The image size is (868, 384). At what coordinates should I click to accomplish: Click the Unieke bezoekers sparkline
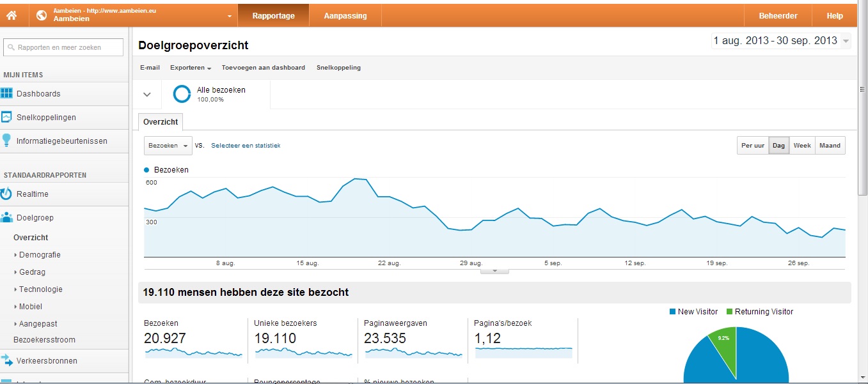tap(303, 352)
